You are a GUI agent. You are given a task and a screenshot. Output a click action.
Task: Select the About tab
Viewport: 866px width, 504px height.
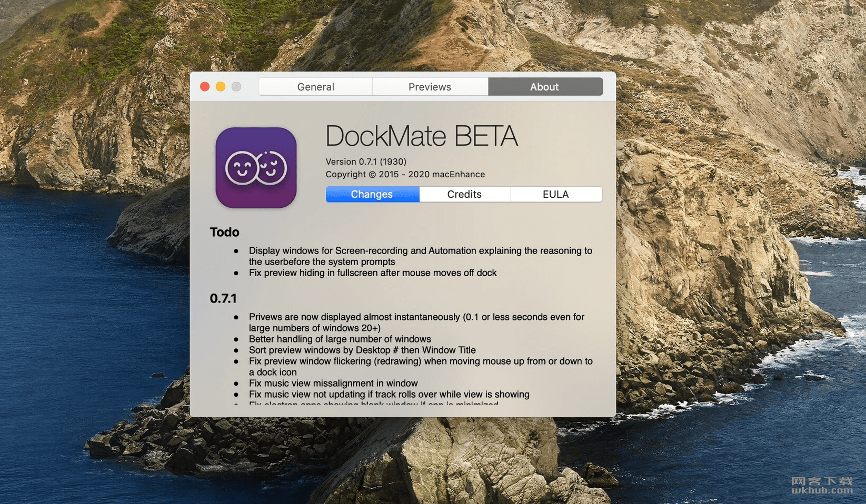pos(545,87)
